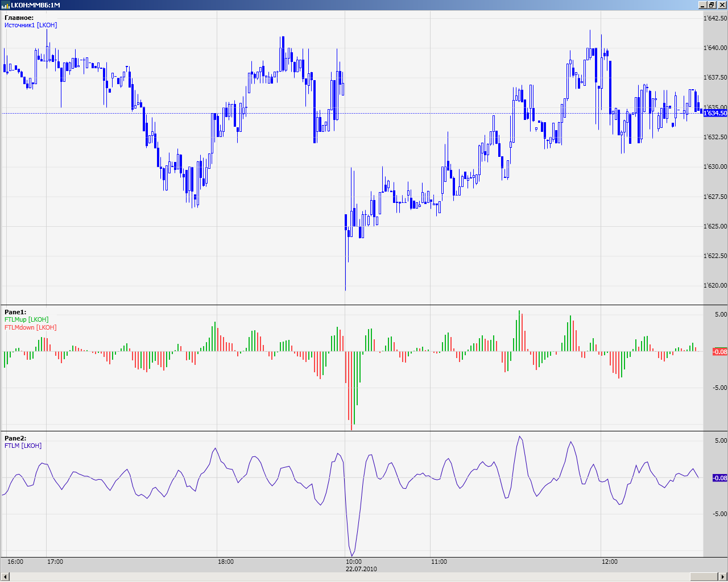Click the red -0.08 value marker in Pane1

coord(719,352)
